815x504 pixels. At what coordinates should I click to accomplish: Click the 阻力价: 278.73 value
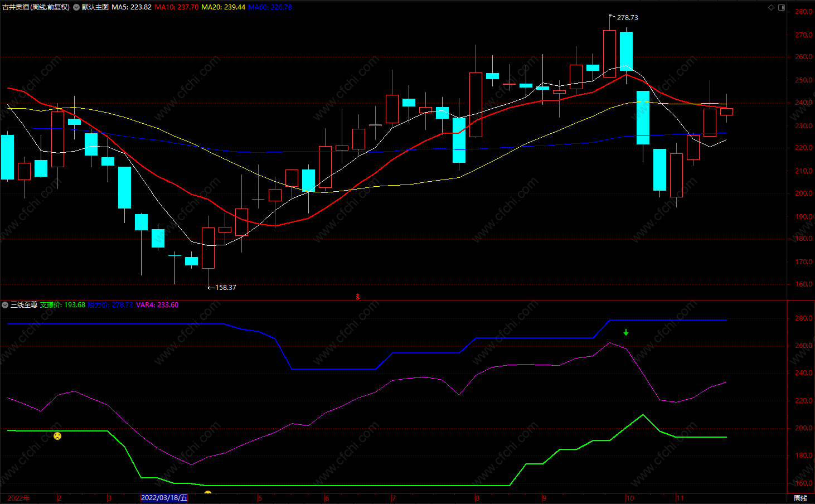point(110,305)
